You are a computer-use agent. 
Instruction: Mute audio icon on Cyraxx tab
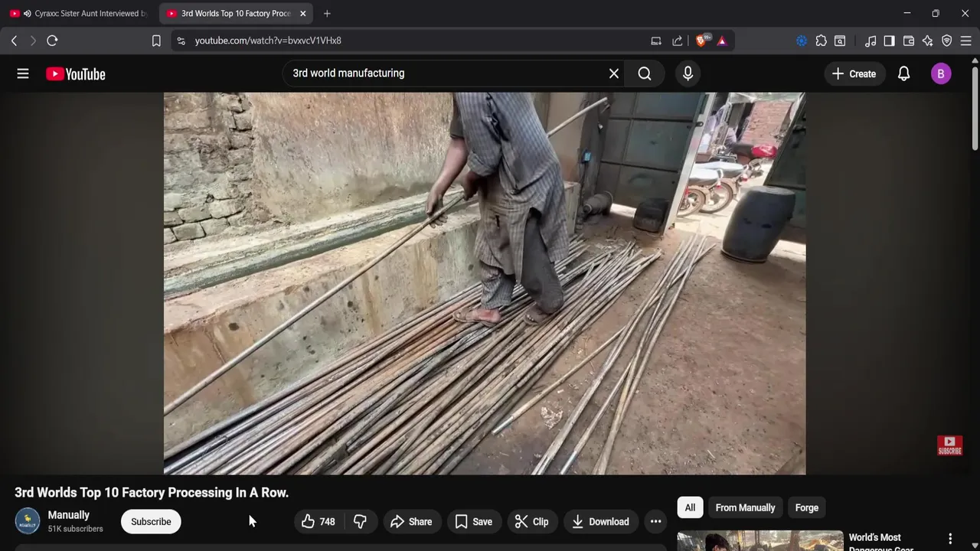(28, 13)
